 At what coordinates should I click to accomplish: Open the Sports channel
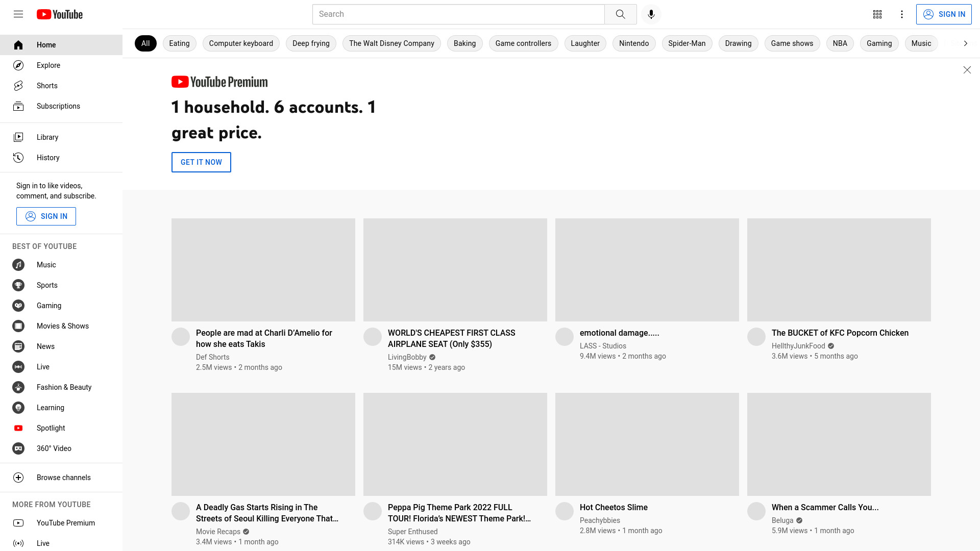tap(61, 285)
